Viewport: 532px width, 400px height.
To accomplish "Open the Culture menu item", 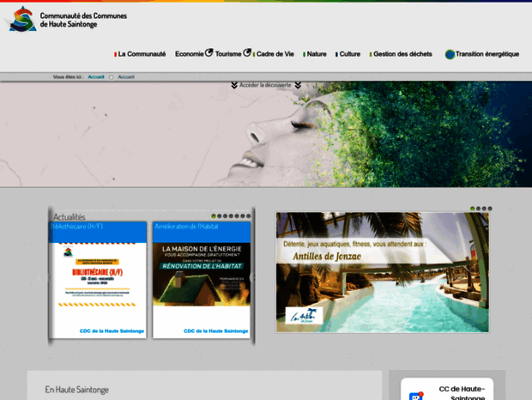I will coord(349,54).
